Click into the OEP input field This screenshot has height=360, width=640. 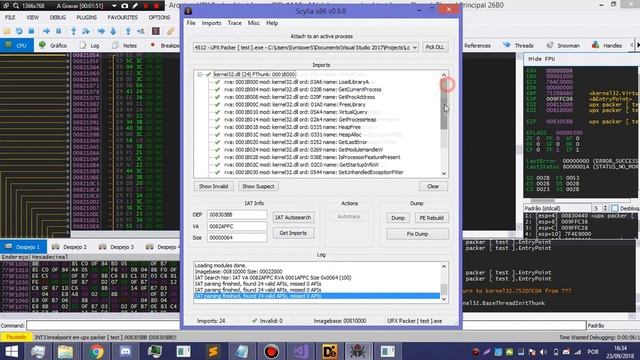coord(237,215)
